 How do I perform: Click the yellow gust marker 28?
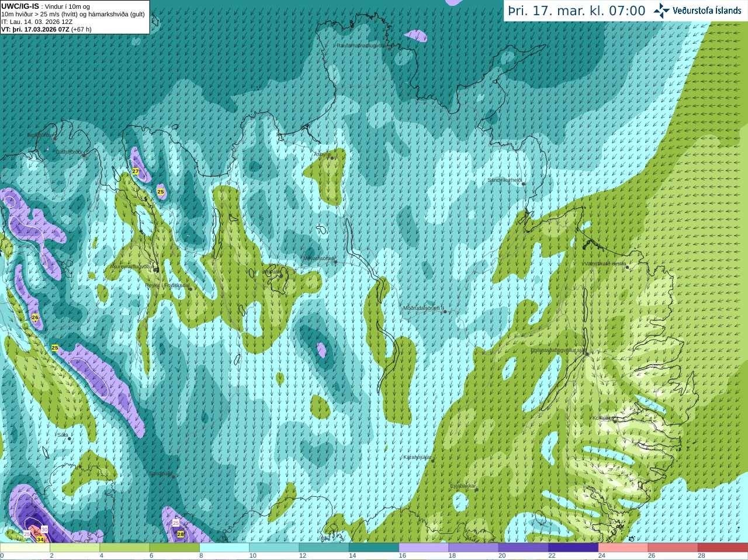click(181, 534)
